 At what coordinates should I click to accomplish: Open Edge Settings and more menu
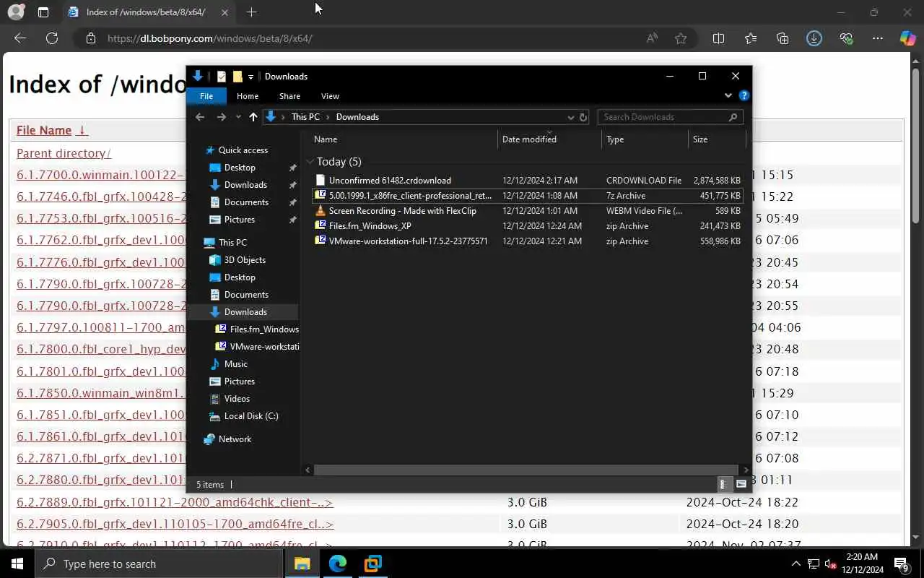point(878,38)
